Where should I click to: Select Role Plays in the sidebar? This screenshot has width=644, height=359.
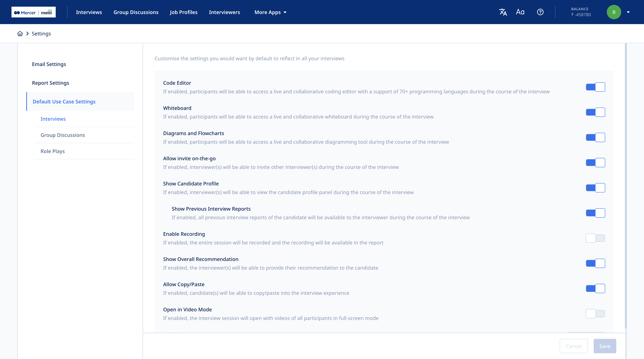pyautogui.click(x=52, y=151)
